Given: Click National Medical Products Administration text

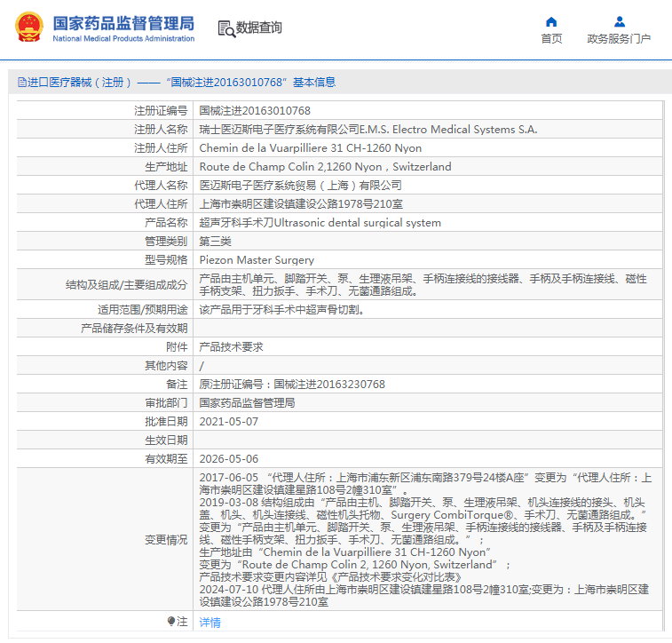Looking at the screenshot, I should tap(123, 38).
